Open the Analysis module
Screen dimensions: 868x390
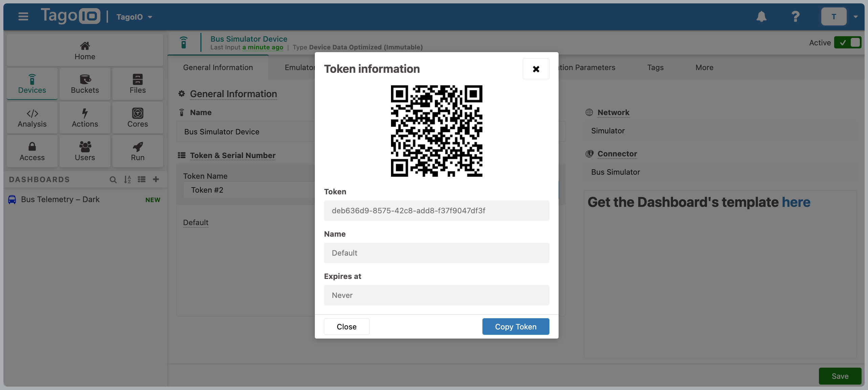pos(32,117)
